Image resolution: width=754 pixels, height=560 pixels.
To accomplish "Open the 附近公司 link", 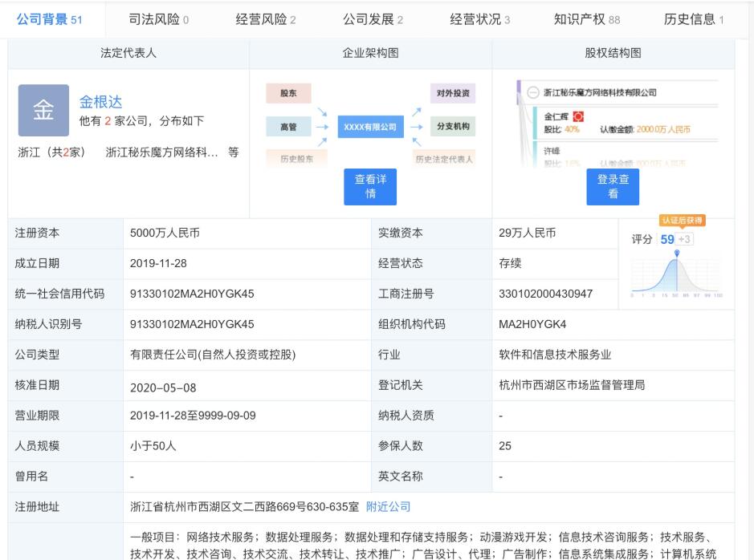I will pos(388,507).
